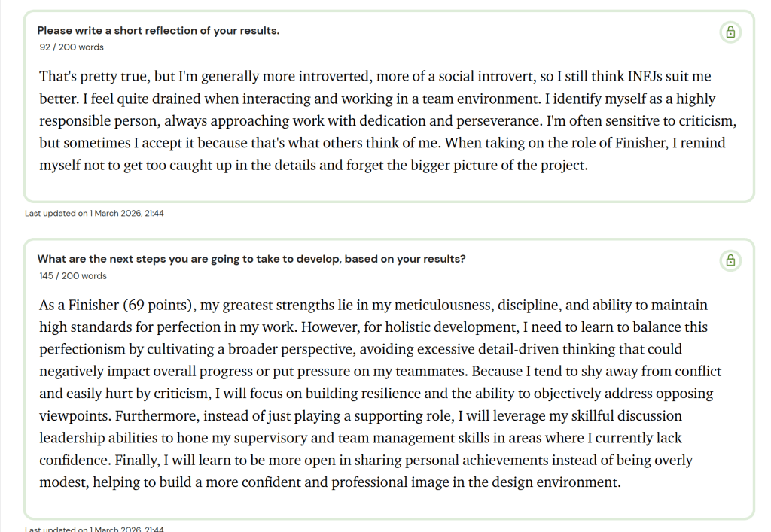This screenshot has width=771, height=532.
Task: Click the "92 / 200 words" counter
Action: [72, 47]
